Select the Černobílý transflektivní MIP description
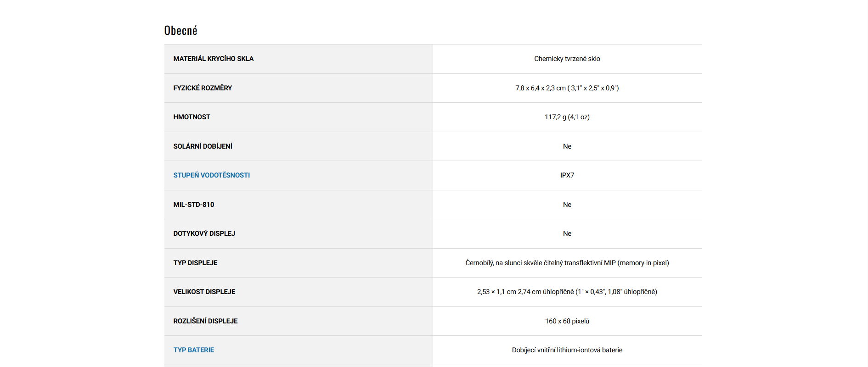This screenshot has height=367, width=868. [x=567, y=263]
